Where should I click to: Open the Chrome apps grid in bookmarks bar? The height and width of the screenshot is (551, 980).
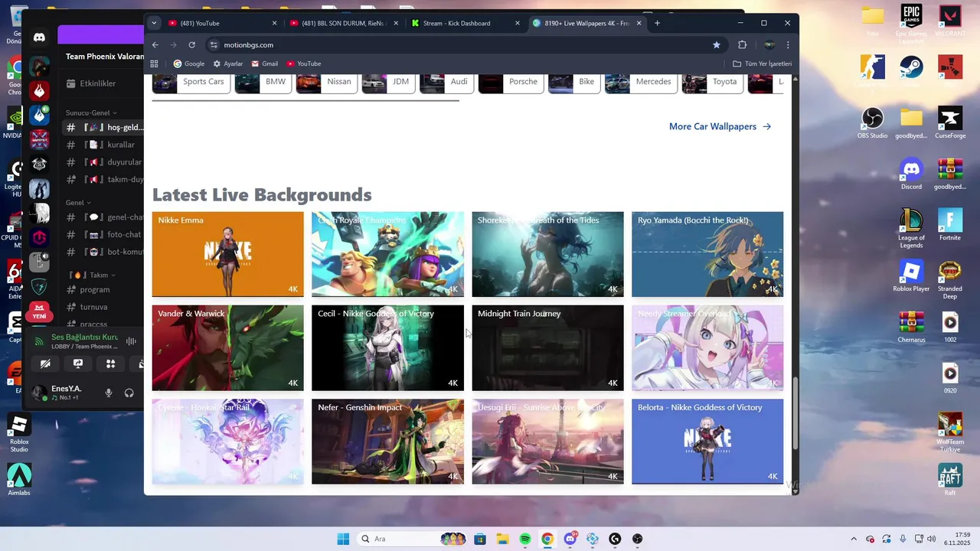[154, 64]
